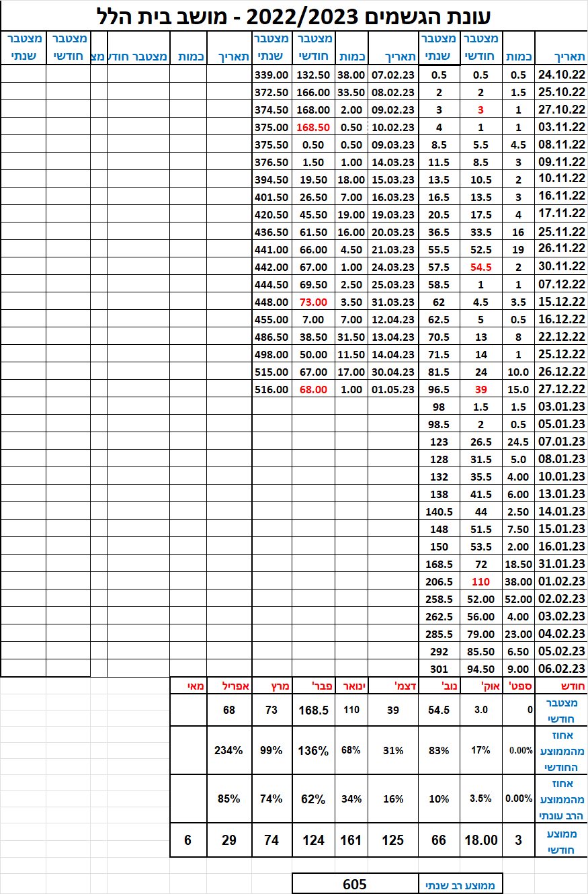
Task: Select the 234% cell under April
Action: (229, 750)
